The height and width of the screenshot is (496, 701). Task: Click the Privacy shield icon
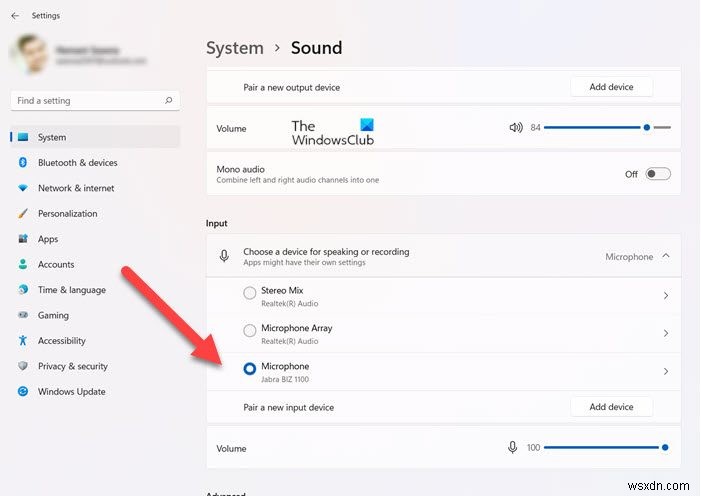point(23,366)
